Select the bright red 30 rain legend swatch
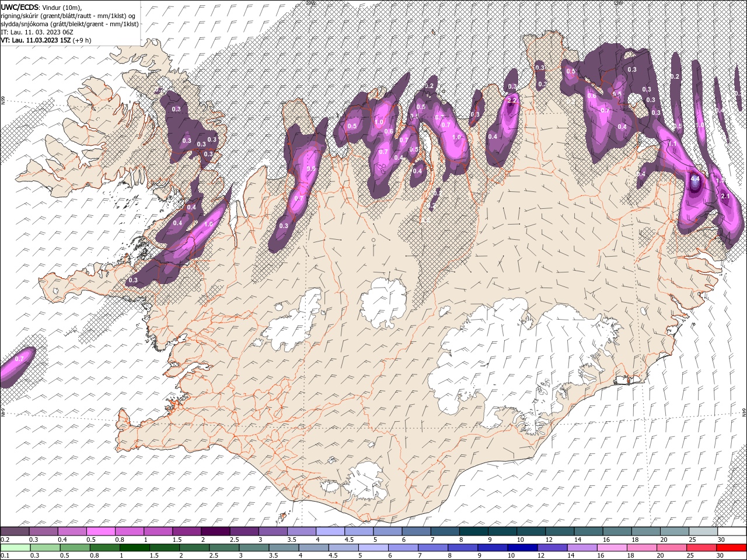The height and width of the screenshot is (560, 747). pyautogui.click(x=731, y=548)
